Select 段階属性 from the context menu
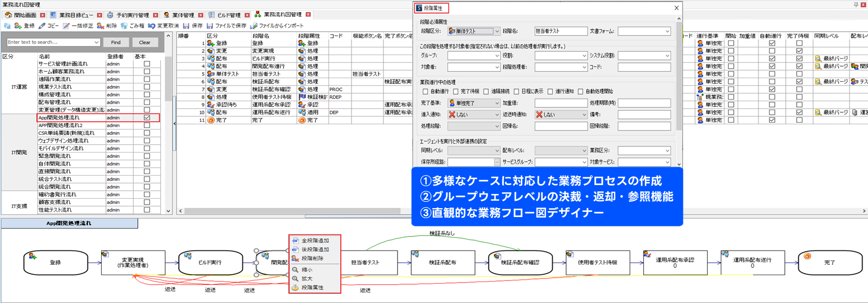The height and width of the screenshot is (303, 868). [312, 288]
